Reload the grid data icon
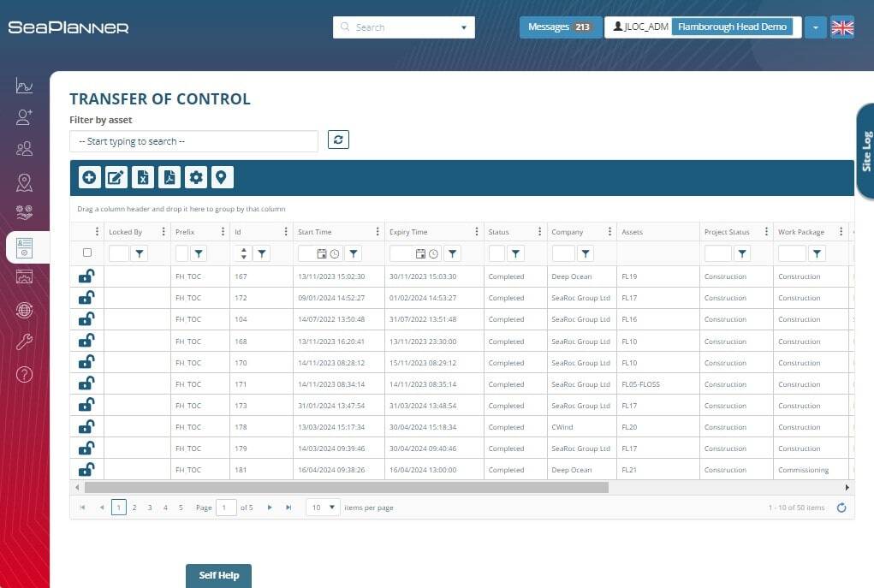 [x=841, y=508]
